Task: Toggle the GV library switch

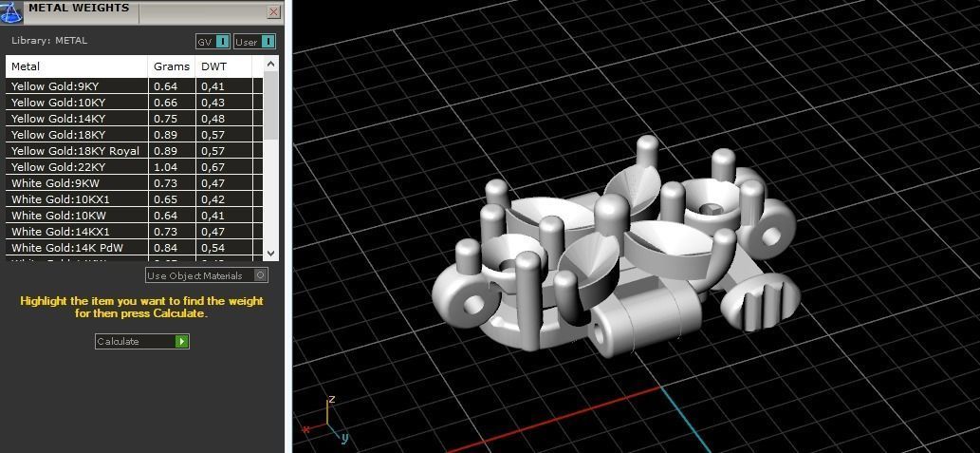Action: click(x=213, y=42)
